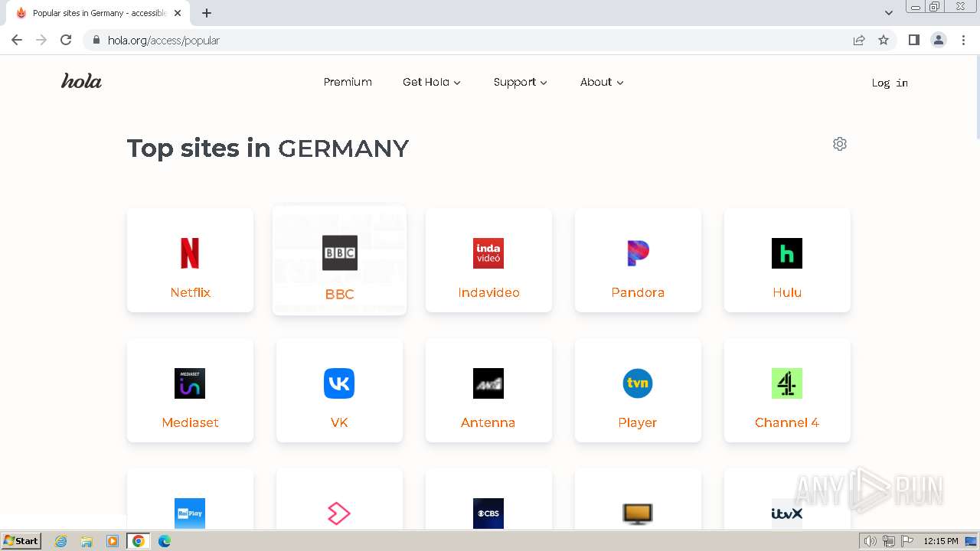Open the Antenna logo tile
980x551 pixels.
[488, 383]
